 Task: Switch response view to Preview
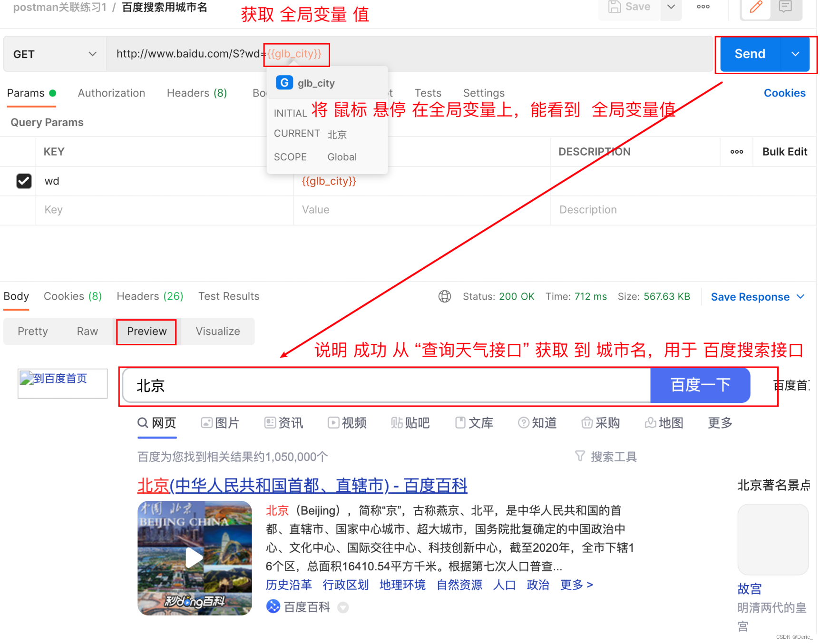(147, 332)
